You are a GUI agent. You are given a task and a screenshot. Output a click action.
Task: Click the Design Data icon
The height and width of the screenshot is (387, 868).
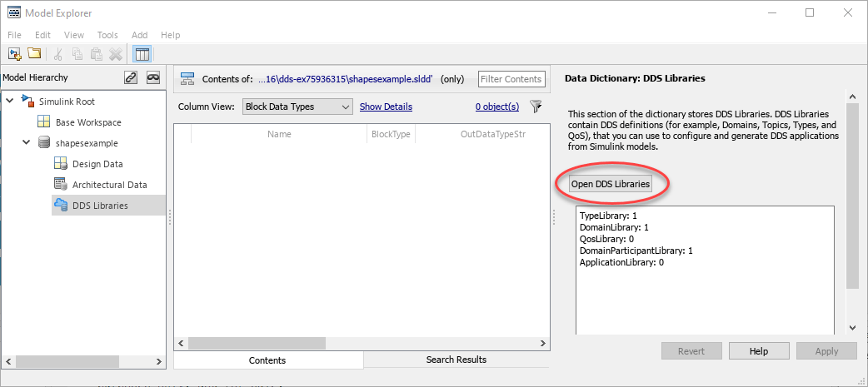point(60,164)
